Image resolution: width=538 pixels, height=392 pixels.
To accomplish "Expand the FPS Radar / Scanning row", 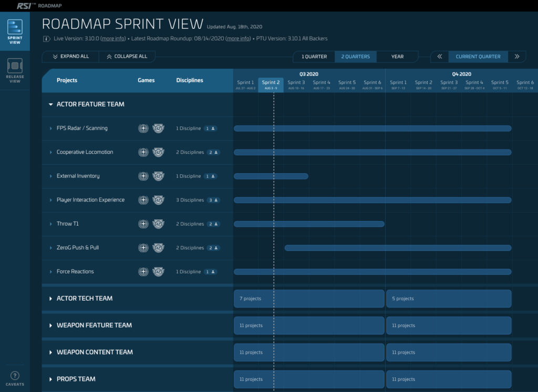I will click(x=51, y=129).
